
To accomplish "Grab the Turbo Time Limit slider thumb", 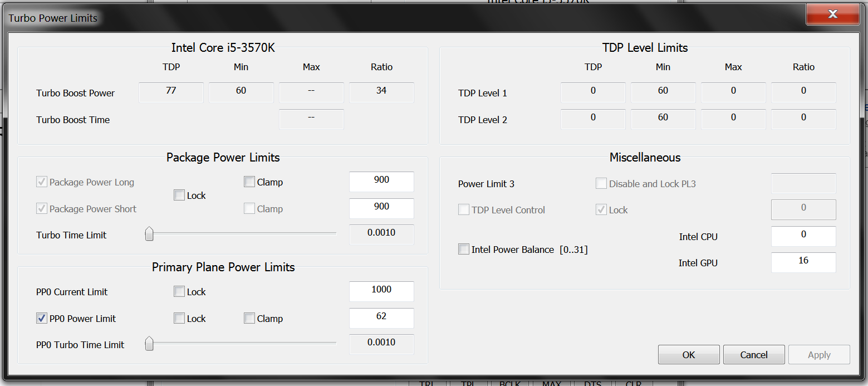I will (x=149, y=234).
